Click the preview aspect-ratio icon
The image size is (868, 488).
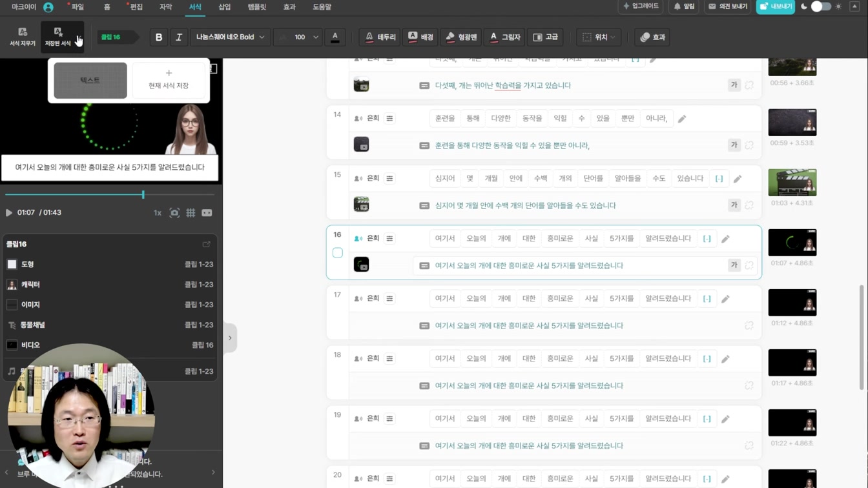(207, 212)
